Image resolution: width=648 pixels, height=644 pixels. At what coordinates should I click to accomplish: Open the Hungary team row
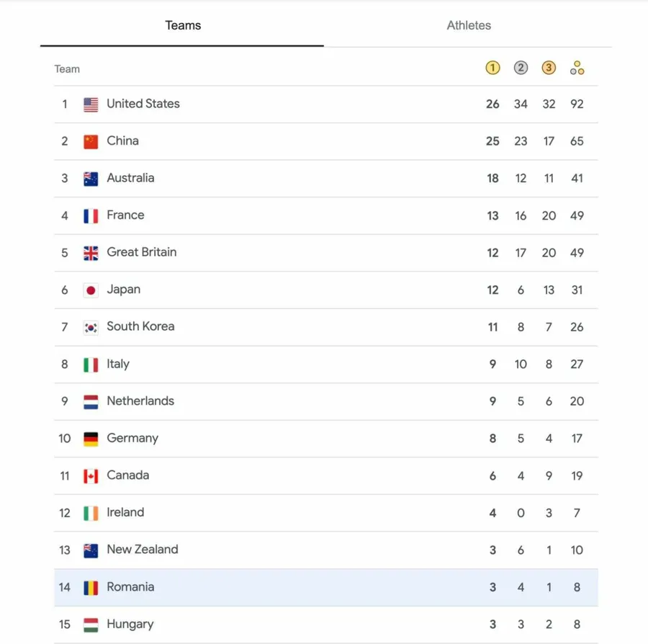coord(130,625)
